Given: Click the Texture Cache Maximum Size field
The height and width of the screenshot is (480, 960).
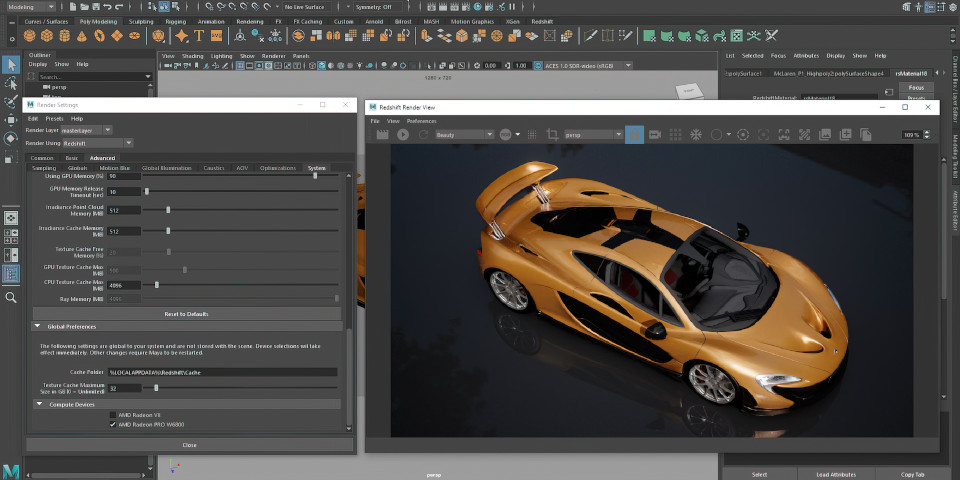Looking at the screenshot, I should pos(125,388).
